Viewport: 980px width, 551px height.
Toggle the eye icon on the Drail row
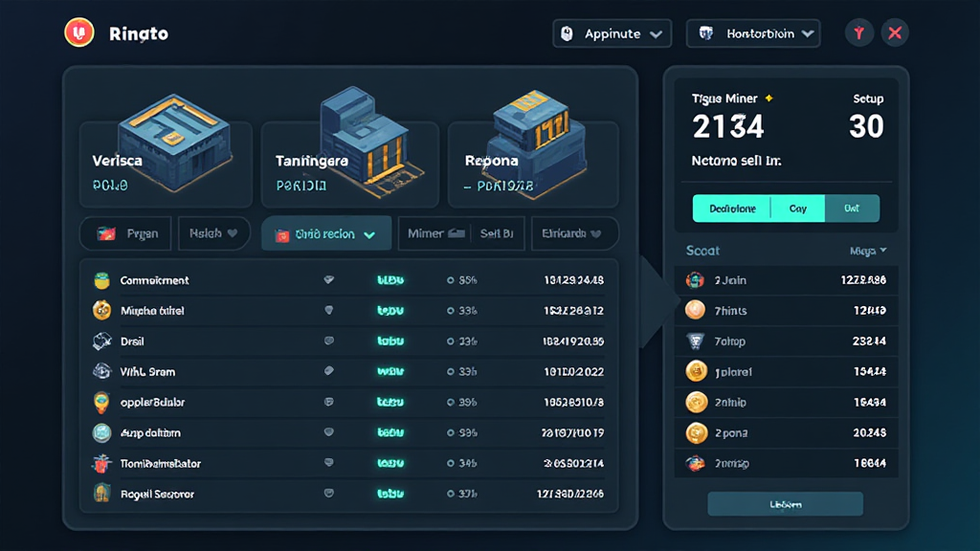pos(329,341)
